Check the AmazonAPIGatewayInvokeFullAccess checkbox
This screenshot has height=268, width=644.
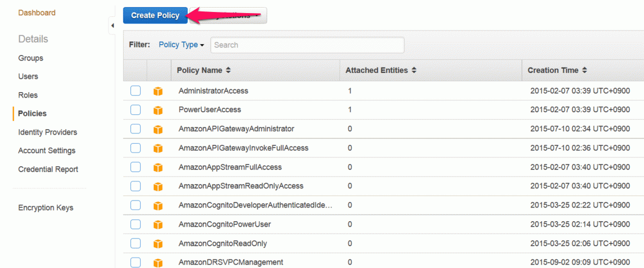[136, 148]
